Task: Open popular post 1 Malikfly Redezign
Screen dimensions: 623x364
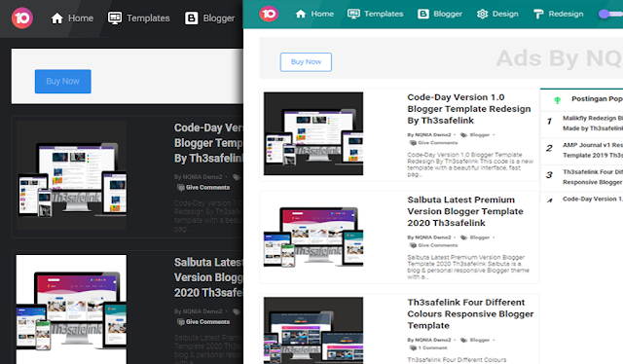Action: 593,124
